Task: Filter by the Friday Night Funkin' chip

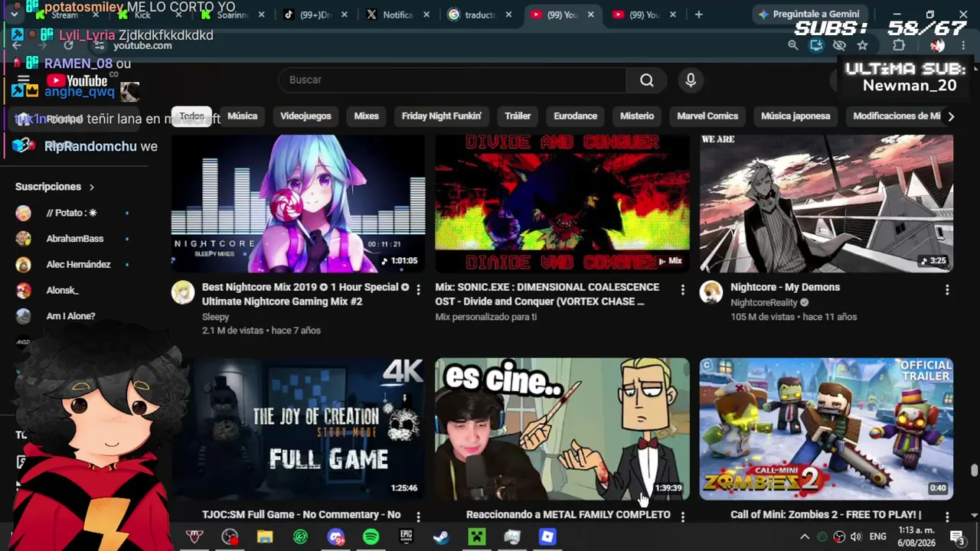Action: 442,116
